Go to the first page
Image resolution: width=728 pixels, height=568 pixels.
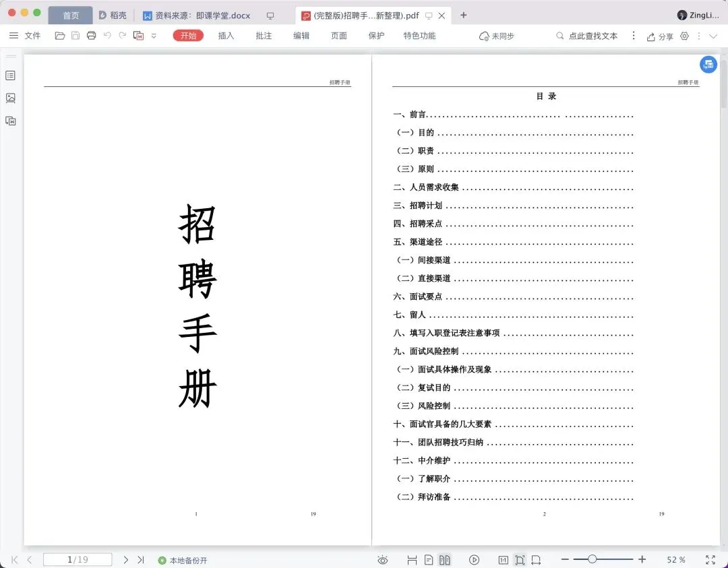pos(14,560)
